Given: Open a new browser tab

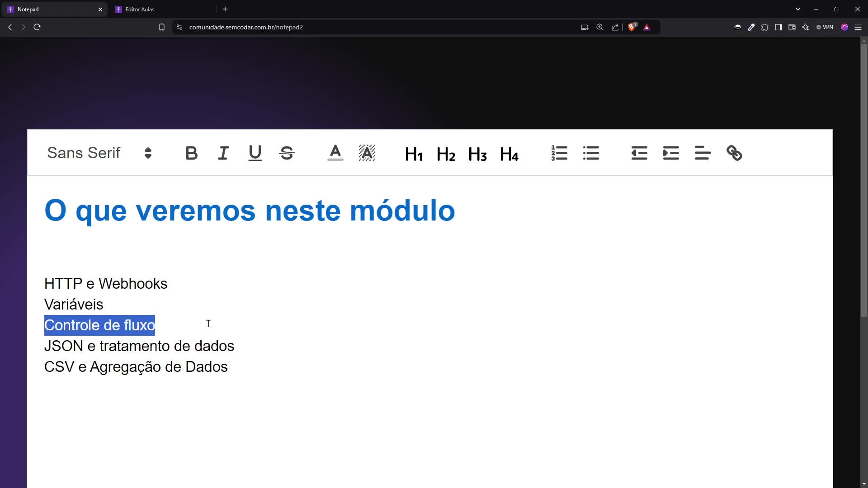Looking at the screenshot, I should [x=225, y=9].
